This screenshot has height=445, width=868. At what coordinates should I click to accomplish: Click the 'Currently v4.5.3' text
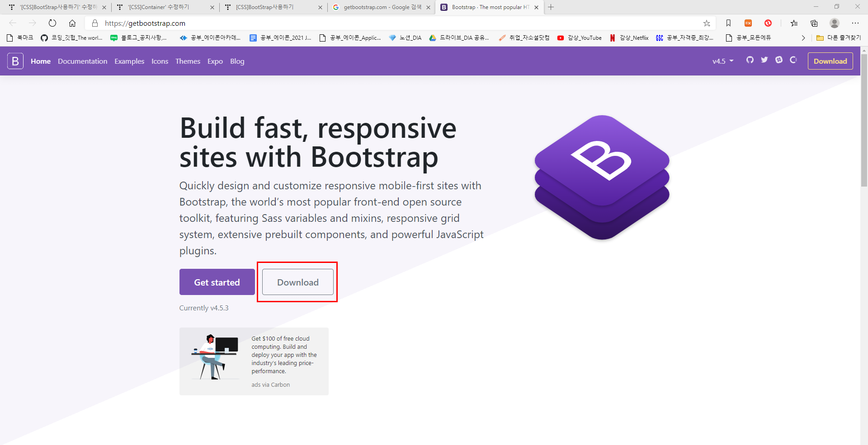[204, 308]
